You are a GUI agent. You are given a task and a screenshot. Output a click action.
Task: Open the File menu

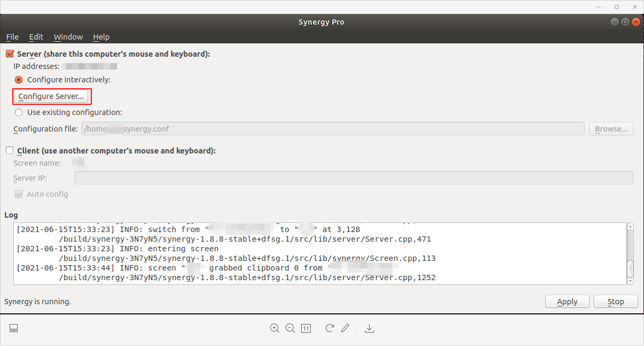(x=12, y=37)
